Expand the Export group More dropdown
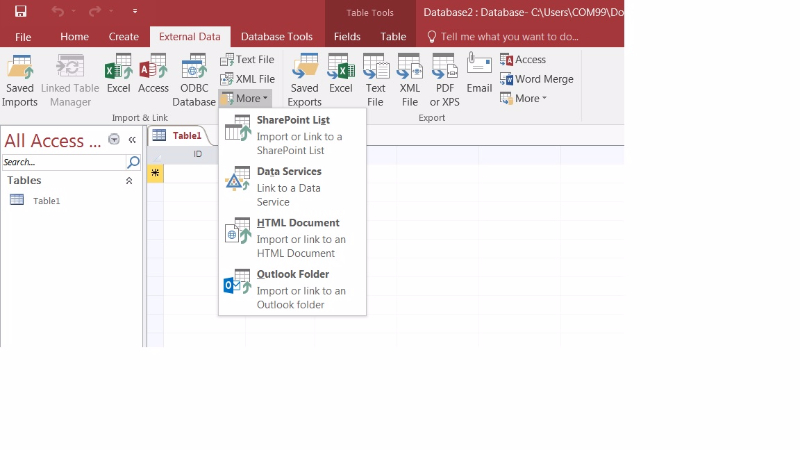 [524, 98]
